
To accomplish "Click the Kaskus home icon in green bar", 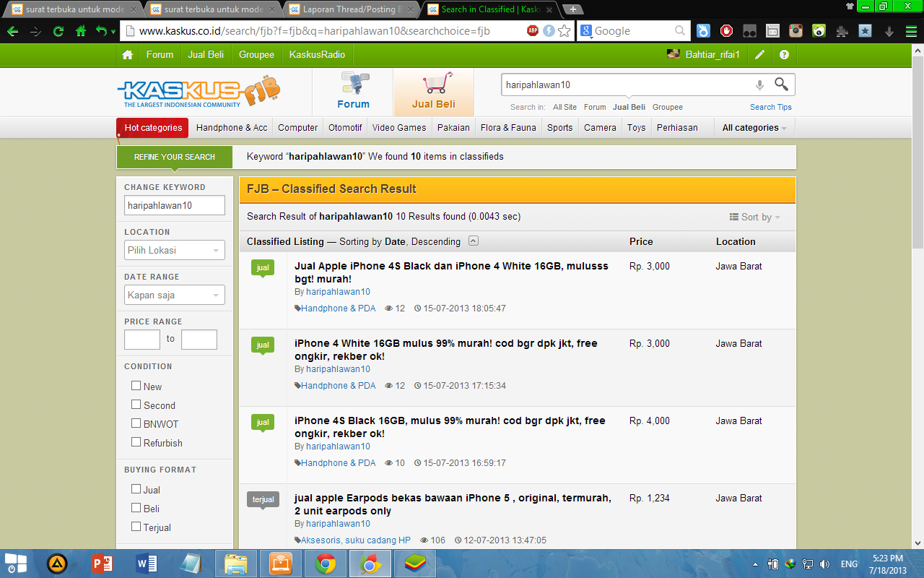I will point(128,55).
